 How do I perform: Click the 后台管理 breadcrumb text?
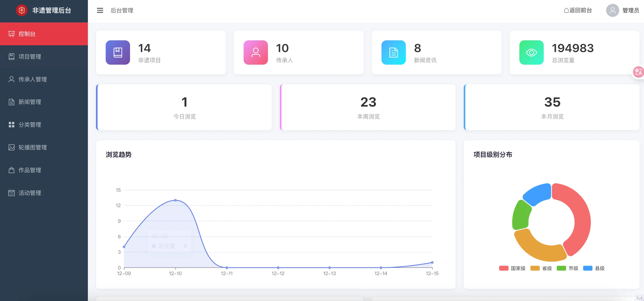click(122, 11)
